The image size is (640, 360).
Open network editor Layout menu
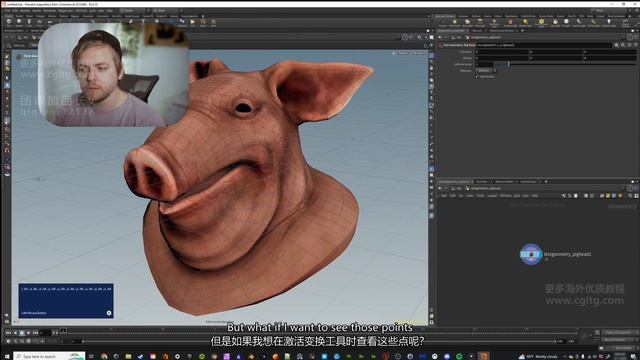[x=492, y=196]
